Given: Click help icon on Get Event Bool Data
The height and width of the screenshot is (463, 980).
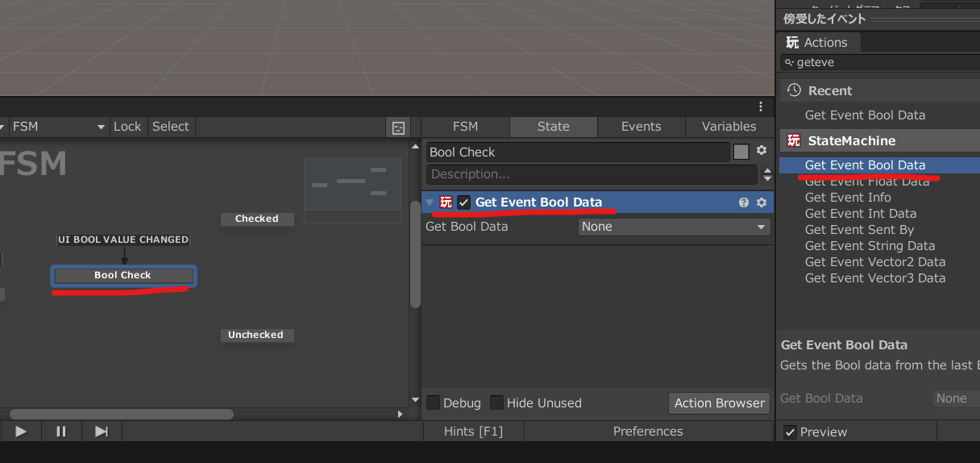Looking at the screenshot, I should tap(744, 202).
